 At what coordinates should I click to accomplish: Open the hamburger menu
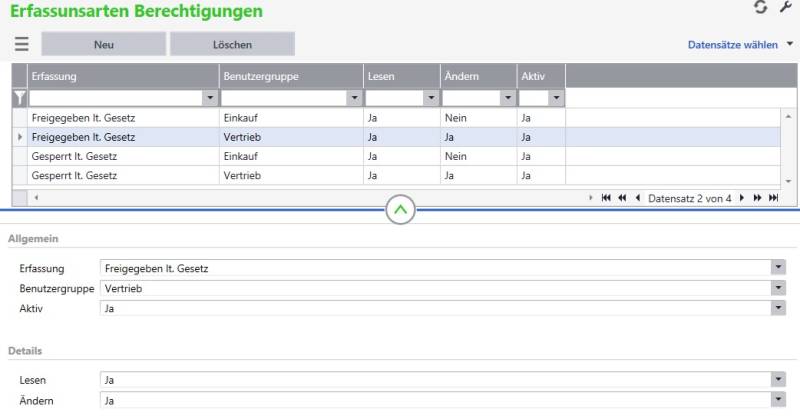(x=21, y=44)
